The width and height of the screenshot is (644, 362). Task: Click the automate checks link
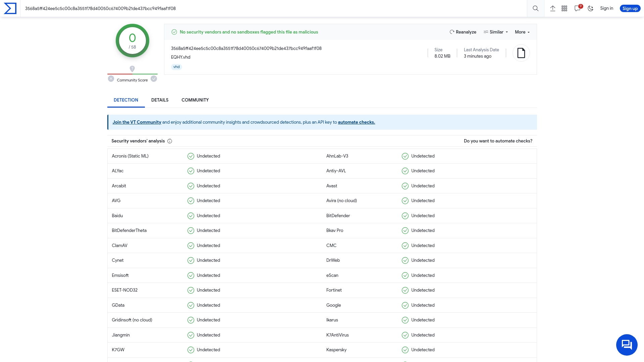pyautogui.click(x=356, y=122)
